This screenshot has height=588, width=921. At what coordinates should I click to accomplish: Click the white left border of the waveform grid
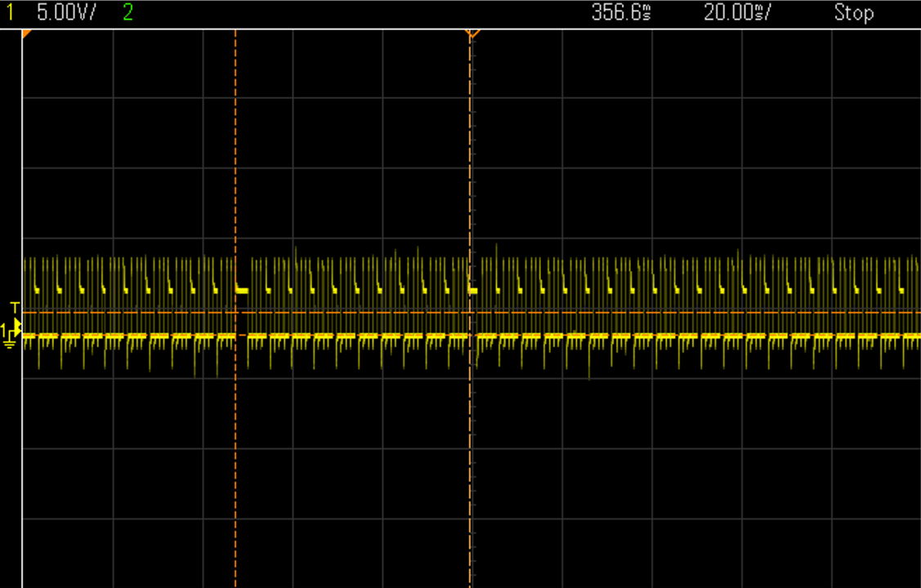(22, 449)
